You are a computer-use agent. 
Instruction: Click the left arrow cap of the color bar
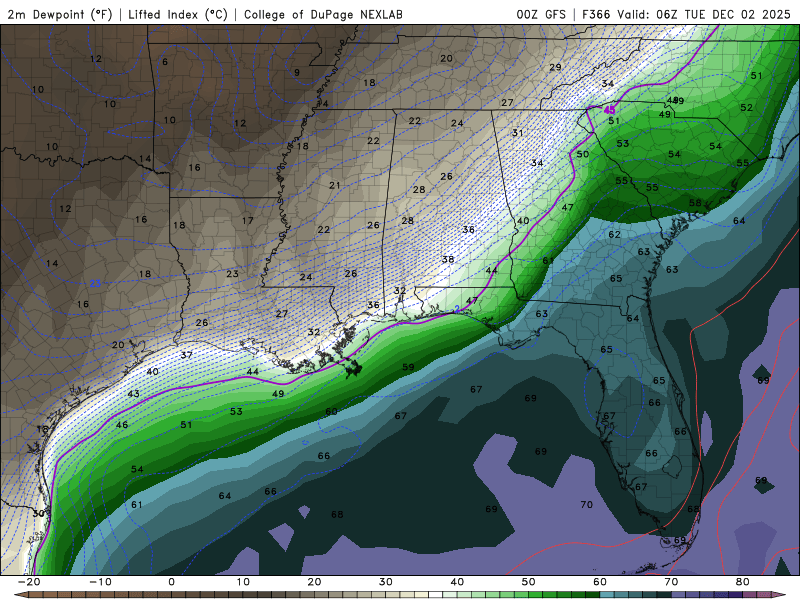pyautogui.click(x=20, y=595)
